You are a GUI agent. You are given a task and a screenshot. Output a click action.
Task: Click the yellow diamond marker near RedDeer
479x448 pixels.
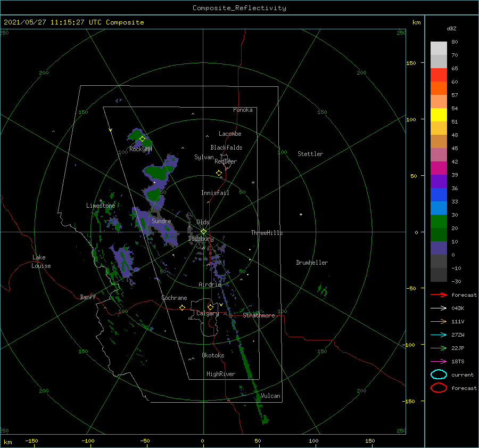click(x=219, y=173)
